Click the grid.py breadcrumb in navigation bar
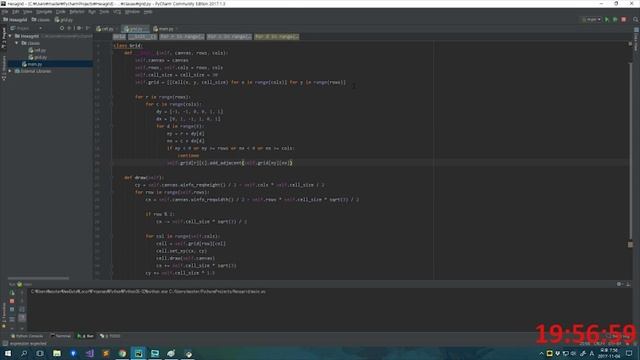Image resolution: width=640 pixels, height=360 pixels. [64, 20]
